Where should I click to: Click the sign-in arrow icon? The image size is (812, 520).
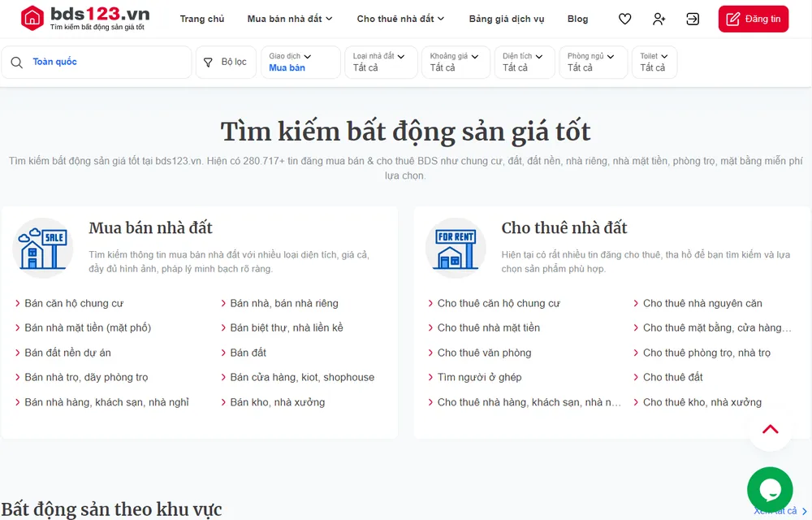click(x=693, y=18)
